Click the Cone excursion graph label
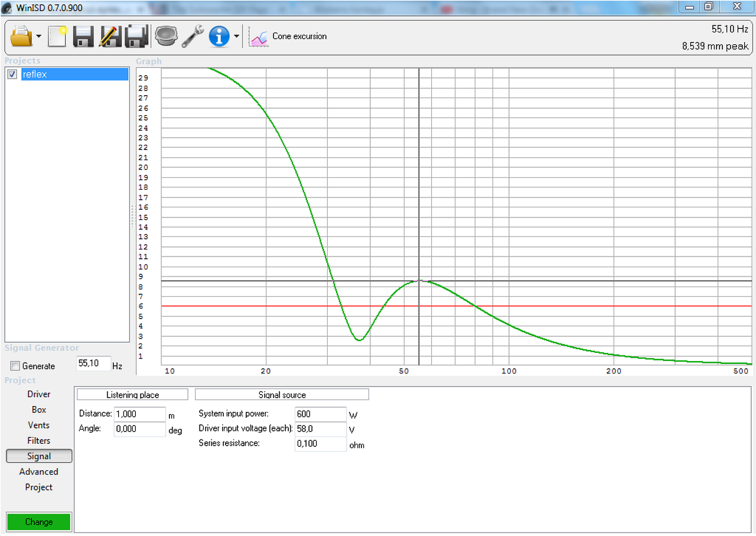This screenshot has height=536, width=756. 299,36
